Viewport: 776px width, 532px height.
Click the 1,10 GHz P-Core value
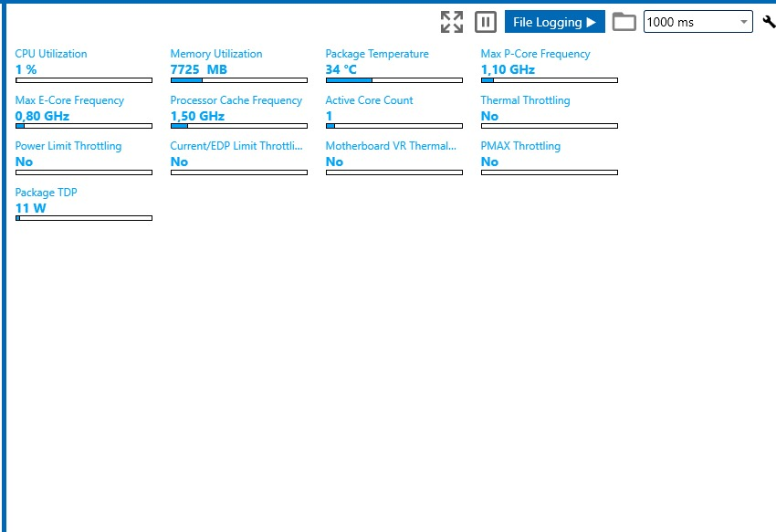pyautogui.click(x=508, y=69)
